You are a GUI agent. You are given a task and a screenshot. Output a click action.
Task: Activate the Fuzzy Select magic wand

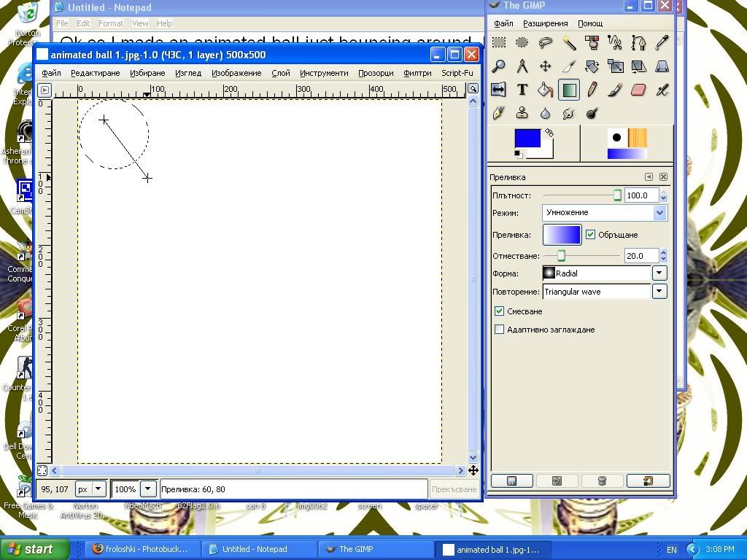click(x=569, y=43)
